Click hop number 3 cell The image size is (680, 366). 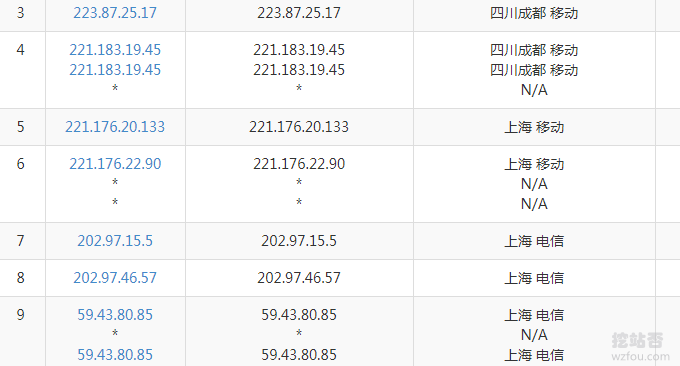tap(20, 13)
